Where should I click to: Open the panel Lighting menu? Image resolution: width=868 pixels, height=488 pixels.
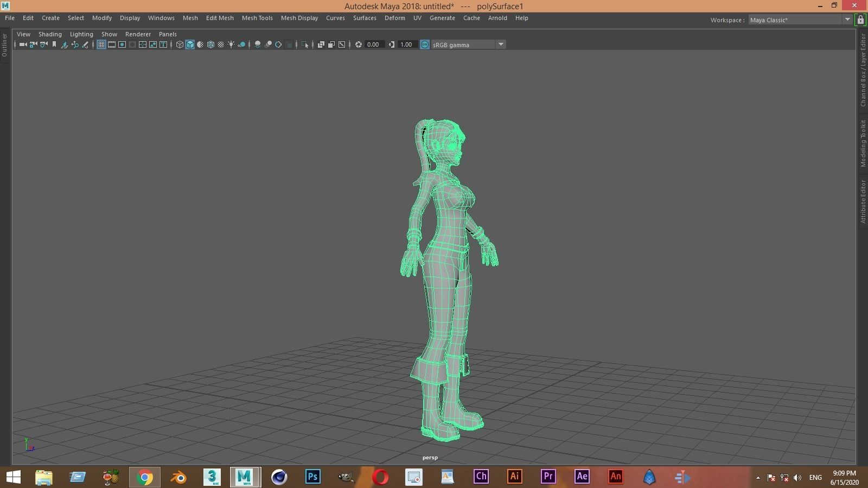click(x=81, y=34)
